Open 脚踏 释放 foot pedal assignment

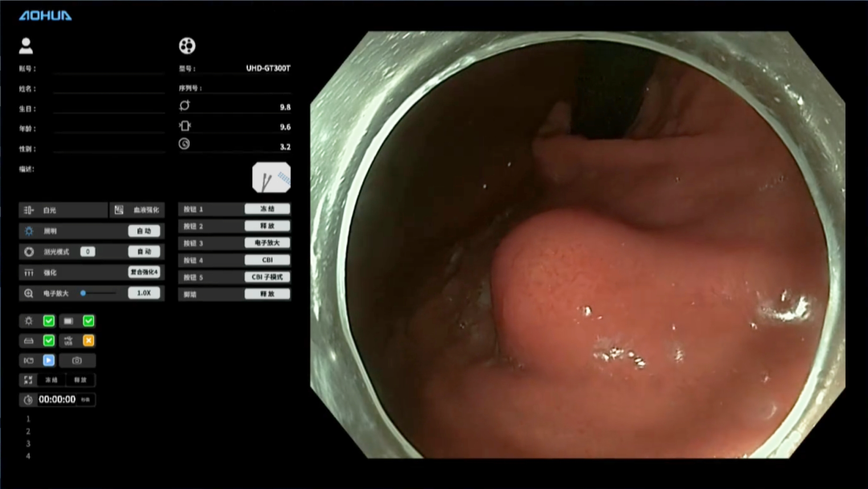pyautogui.click(x=268, y=294)
